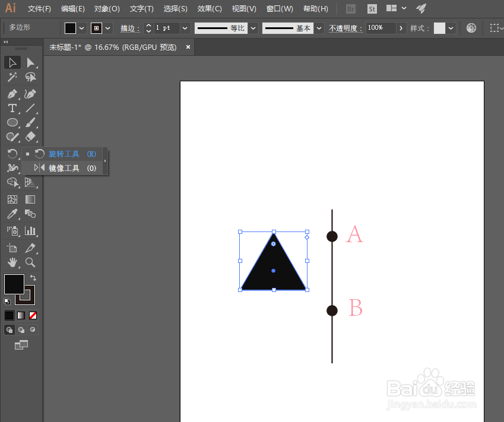This screenshot has width=504, height=422.
Task: Select the Zoom tool
Action: [x=30, y=262]
